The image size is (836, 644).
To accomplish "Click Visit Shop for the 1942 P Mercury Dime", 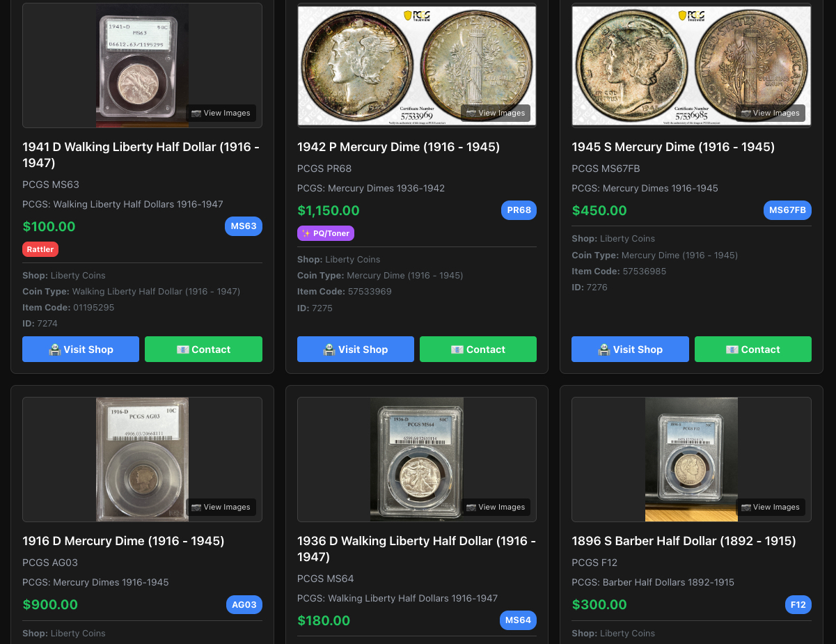I will [x=355, y=349].
